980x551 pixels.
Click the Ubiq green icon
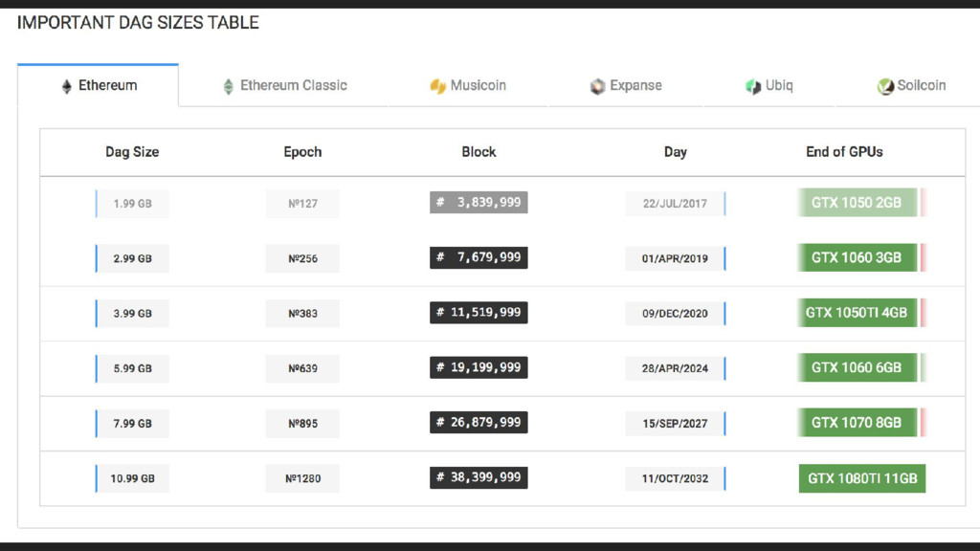click(x=753, y=86)
